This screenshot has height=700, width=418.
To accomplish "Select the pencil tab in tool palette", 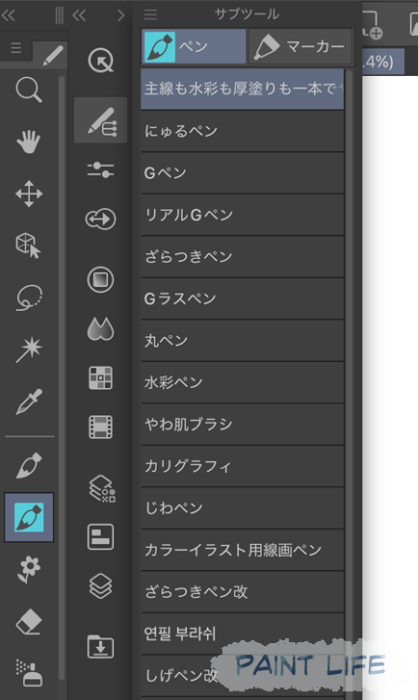I will pos(51,55).
